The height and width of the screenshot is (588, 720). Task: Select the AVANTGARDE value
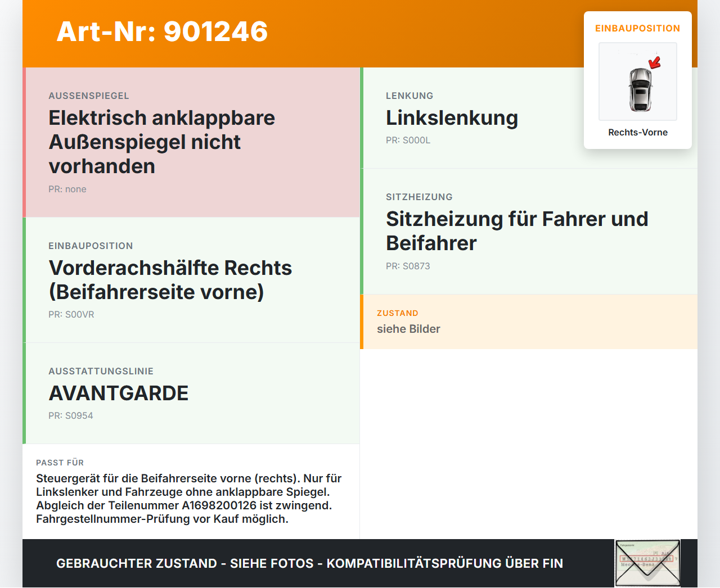tap(119, 393)
